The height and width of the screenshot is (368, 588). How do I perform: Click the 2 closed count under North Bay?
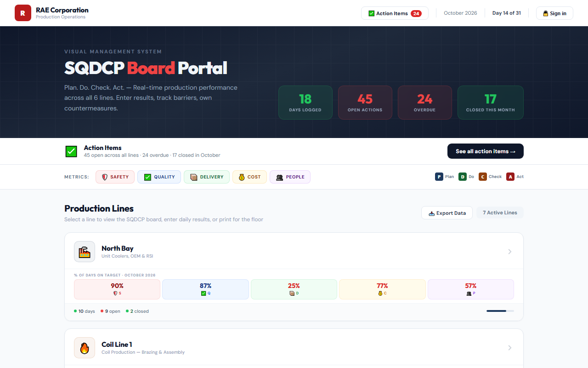137,311
